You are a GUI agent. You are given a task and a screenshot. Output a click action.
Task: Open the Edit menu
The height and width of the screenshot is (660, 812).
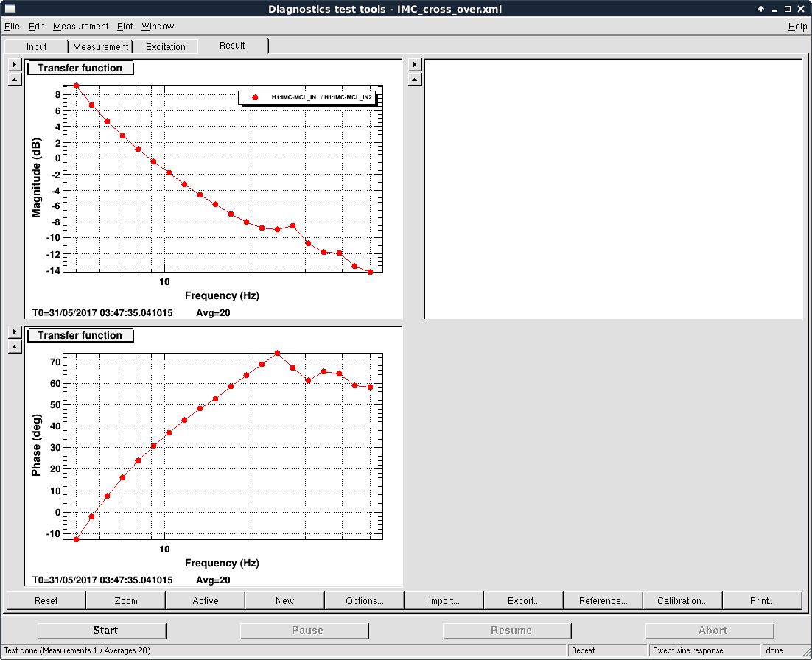[x=36, y=27]
